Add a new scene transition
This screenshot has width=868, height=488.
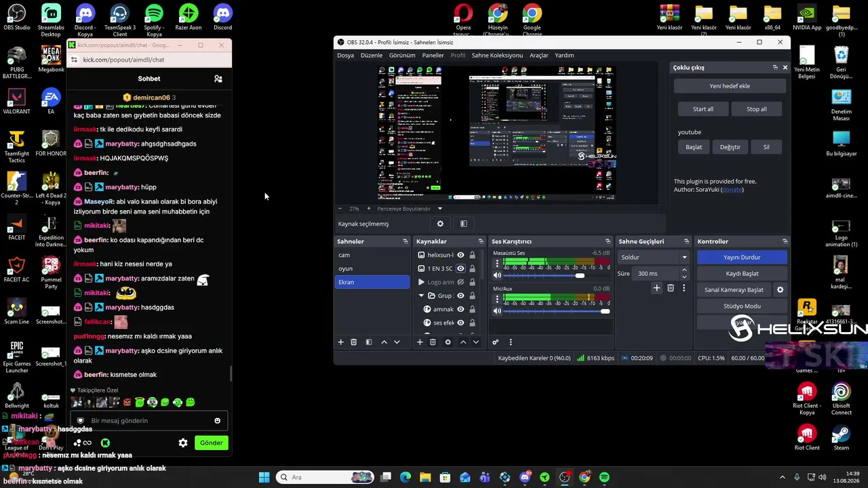click(x=656, y=288)
